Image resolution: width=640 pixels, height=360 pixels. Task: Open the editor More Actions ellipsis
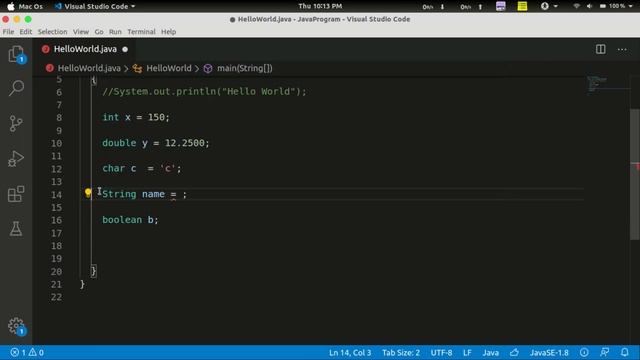pos(622,49)
